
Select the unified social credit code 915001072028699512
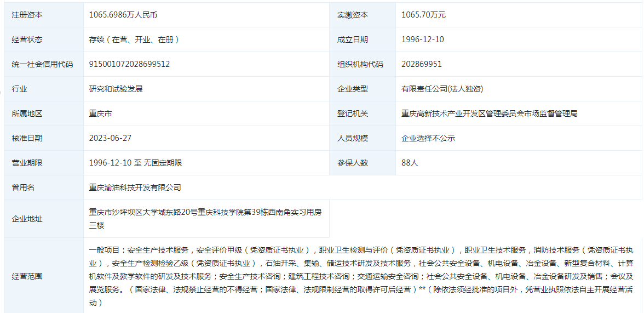pos(129,64)
